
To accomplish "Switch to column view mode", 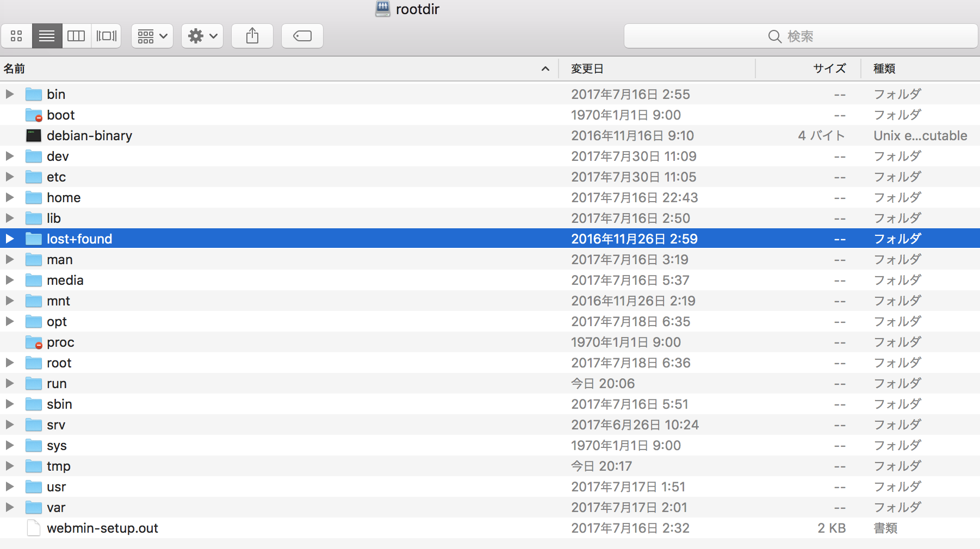I will 76,36.
